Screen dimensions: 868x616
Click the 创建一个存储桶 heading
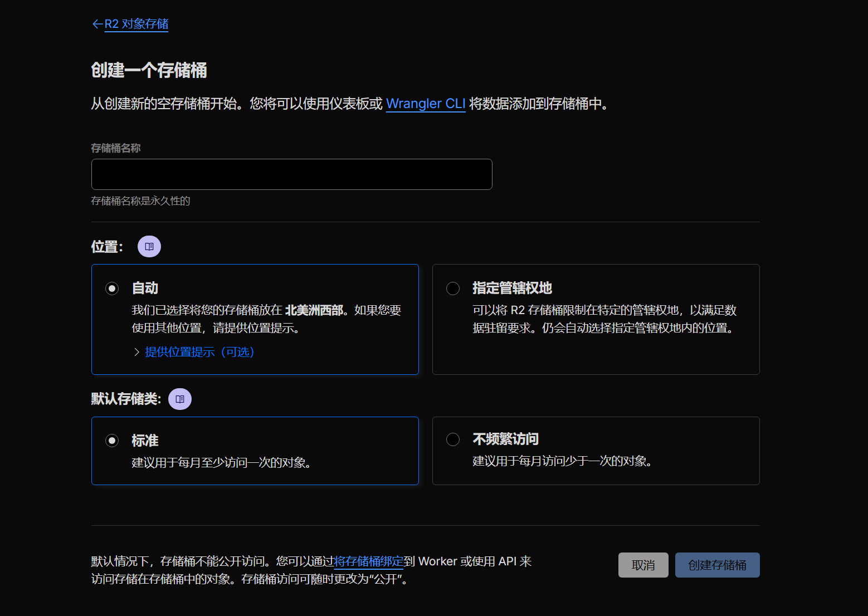point(149,70)
